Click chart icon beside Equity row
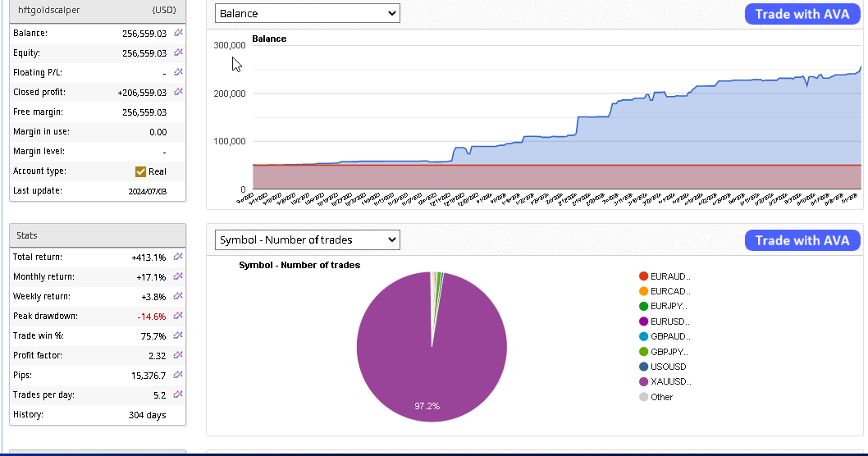The width and height of the screenshot is (868, 456). 178,52
